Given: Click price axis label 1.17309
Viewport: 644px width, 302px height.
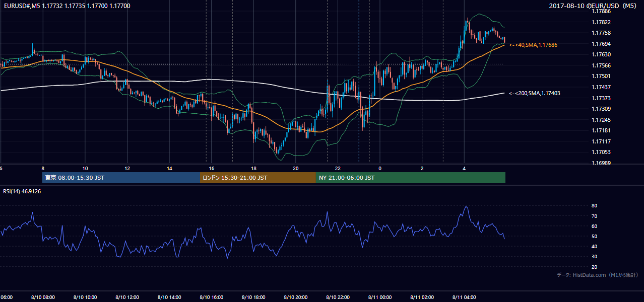Looking at the screenshot, I should point(602,109).
